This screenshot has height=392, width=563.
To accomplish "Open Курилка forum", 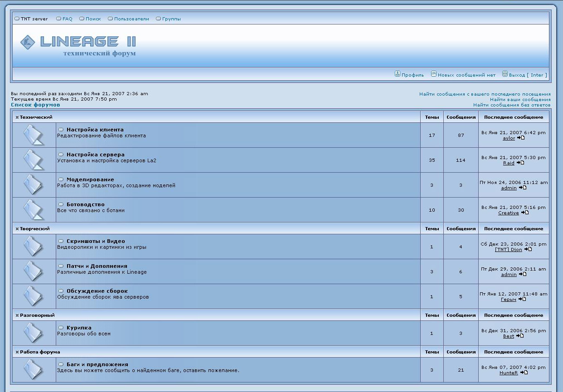I will 79,328.
